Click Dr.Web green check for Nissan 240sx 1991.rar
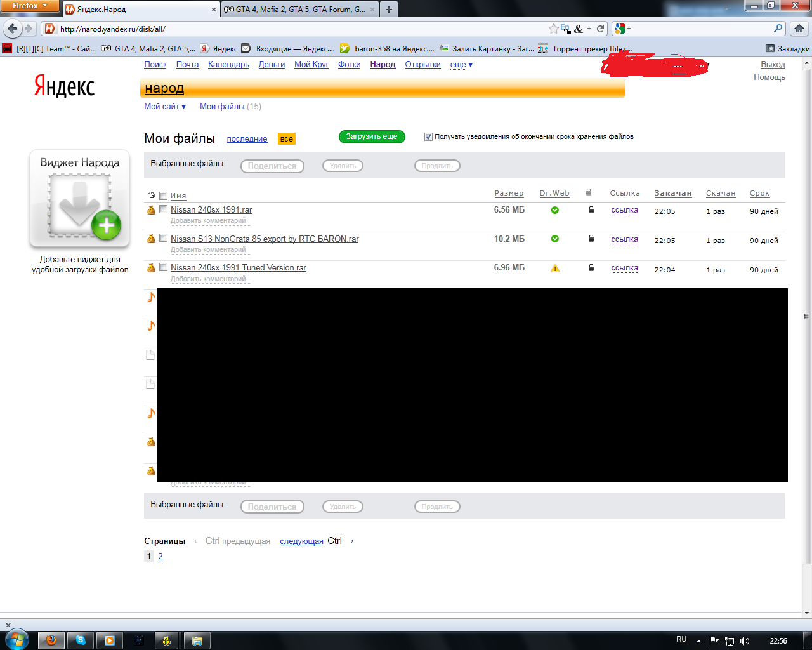Viewport: 812px width, 650px height. (555, 210)
